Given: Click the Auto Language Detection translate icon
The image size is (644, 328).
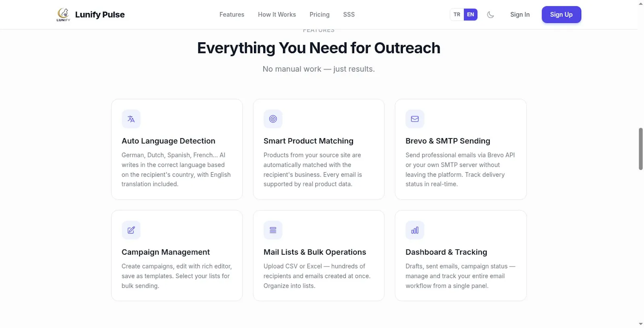Looking at the screenshot, I should click(x=131, y=119).
